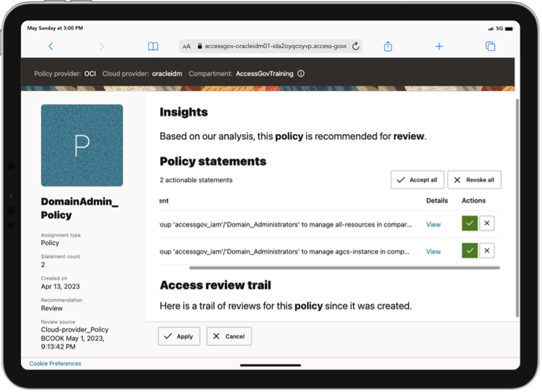Open the tab overview icon
The image size is (542, 392).
pos(491,46)
